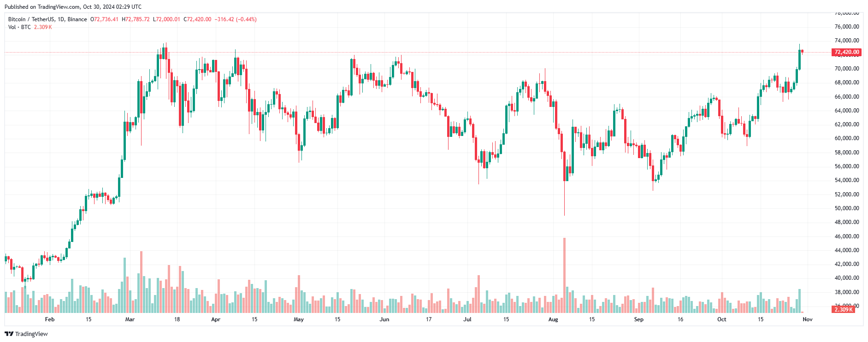Click the red 72,420.00 price label

847,52
